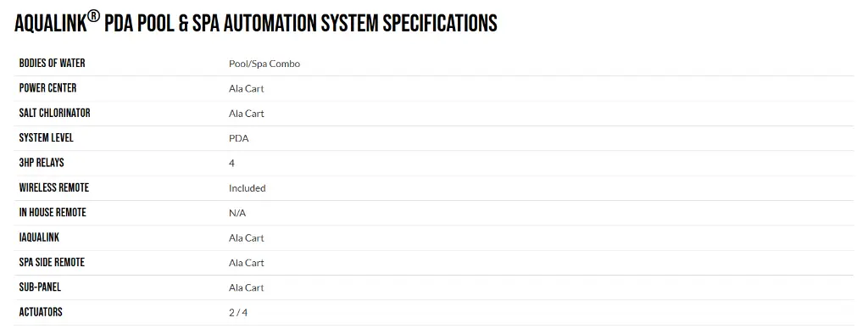Click the Pool/Spa Combo value

264,64
